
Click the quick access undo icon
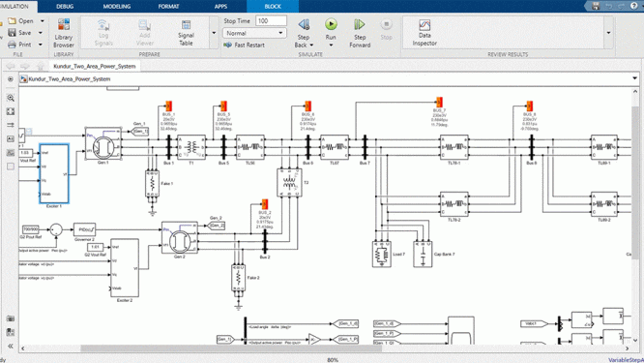(x=608, y=6)
